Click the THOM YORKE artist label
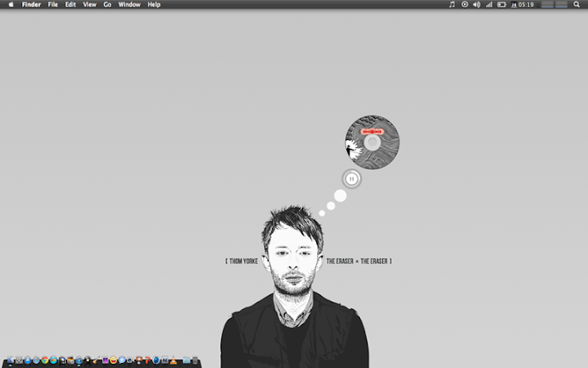The height and width of the screenshot is (368, 588). tap(243, 261)
